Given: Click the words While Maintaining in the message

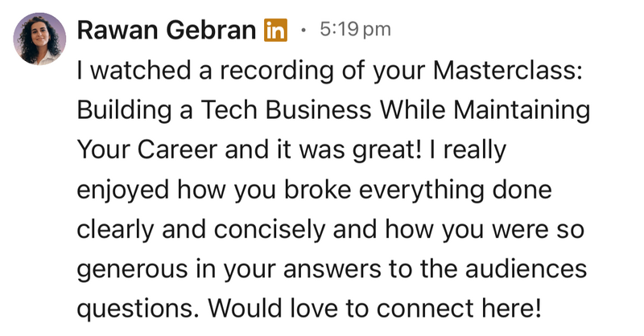Looking at the screenshot, I should tap(485, 110).
